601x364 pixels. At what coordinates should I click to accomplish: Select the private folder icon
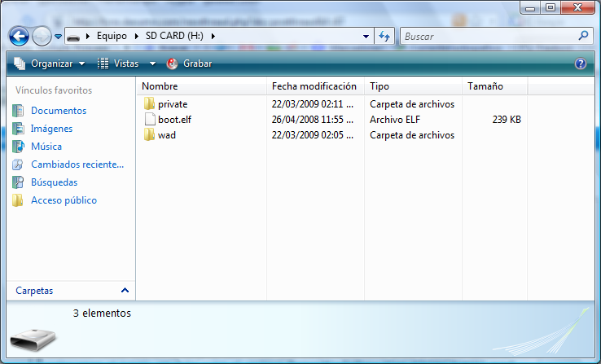(x=149, y=104)
